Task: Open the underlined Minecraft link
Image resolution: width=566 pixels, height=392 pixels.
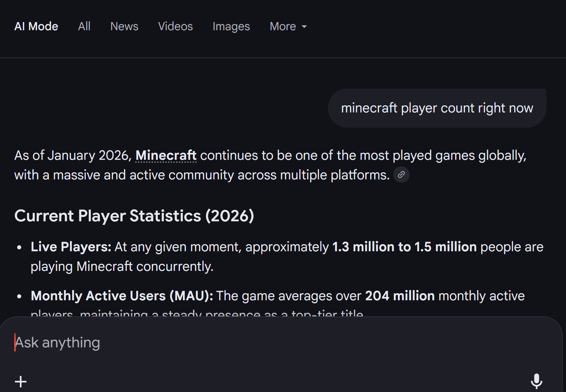Action: (166, 155)
